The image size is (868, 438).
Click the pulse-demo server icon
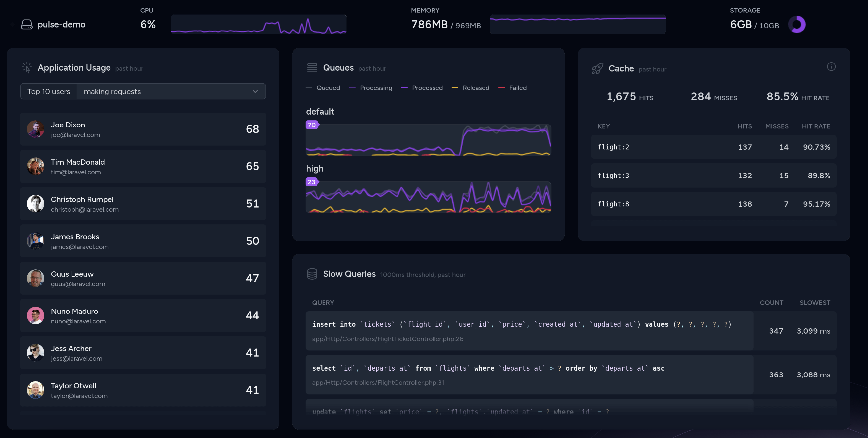[x=27, y=24]
